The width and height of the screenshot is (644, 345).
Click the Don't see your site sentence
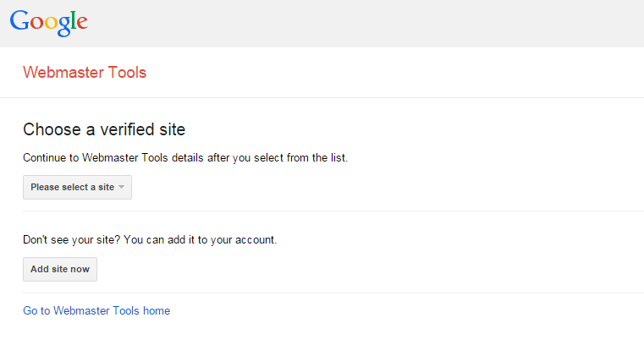[150, 239]
